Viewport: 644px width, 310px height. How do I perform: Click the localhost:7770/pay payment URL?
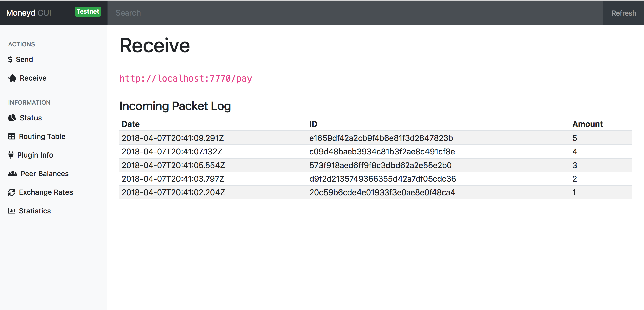point(186,79)
